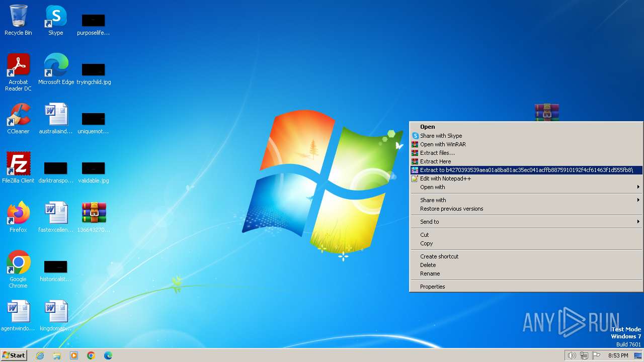Image resolution: width=644 pixels, height=362 pixels.
Task: Launch Google Chrome desktop shortcut
Action: click(18, 269)
